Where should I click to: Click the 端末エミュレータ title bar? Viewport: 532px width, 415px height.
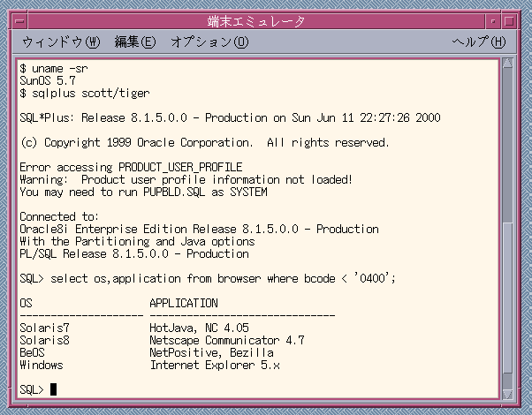coord(256,21)
